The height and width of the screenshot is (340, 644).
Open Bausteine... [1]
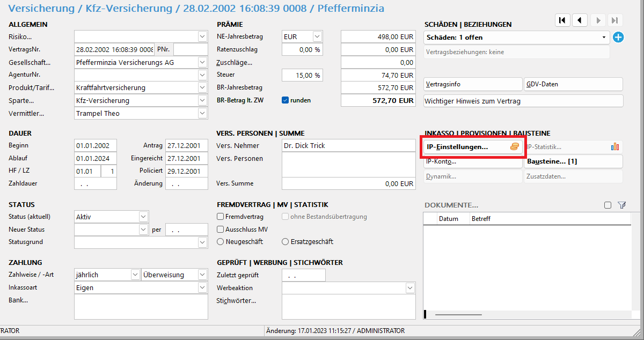coord(573,161)
